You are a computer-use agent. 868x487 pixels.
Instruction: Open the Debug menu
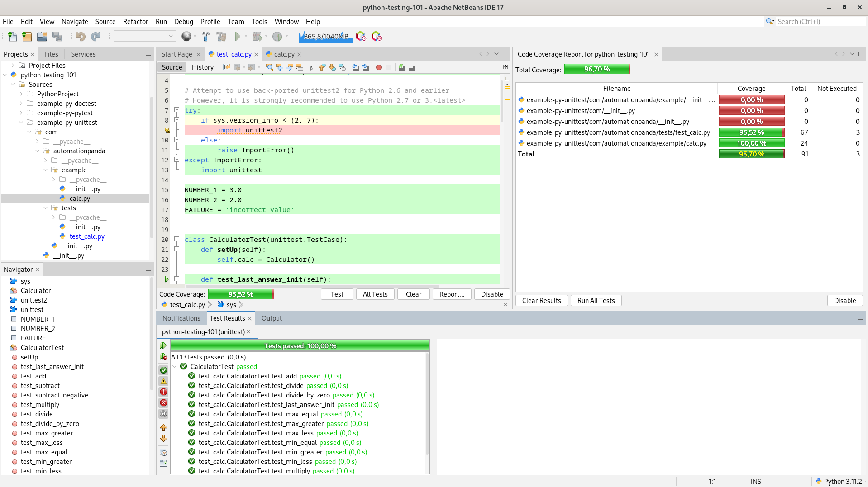tap(184, 22)
